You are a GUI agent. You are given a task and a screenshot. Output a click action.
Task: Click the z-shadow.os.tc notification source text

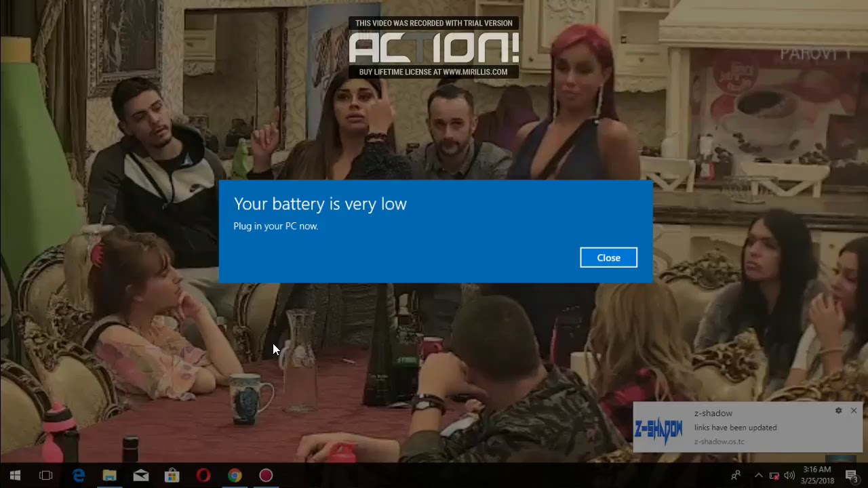coord(719,442)
